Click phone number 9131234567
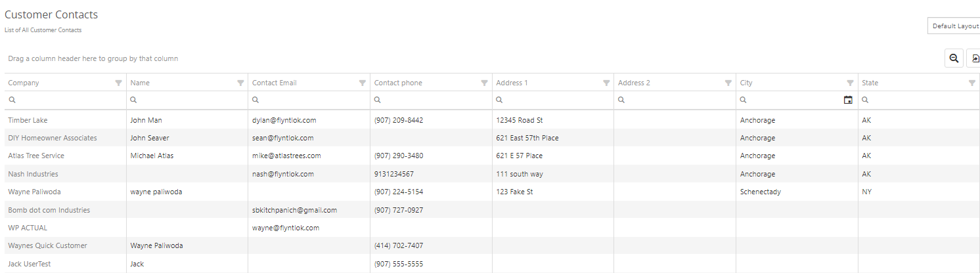This screenshot has height=273, width=980. pyautogui.click(x=394, y=174)
